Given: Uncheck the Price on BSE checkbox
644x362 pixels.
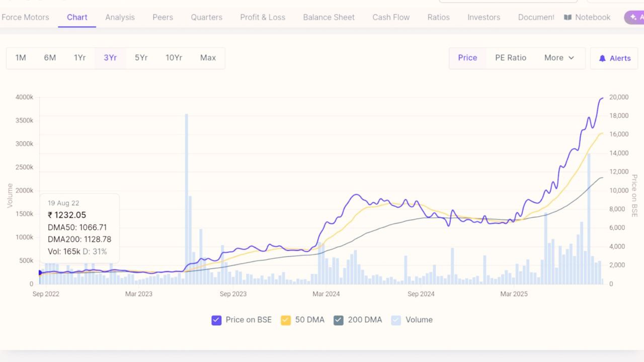Looking at the screenshot, I should [x=216, y=320].
